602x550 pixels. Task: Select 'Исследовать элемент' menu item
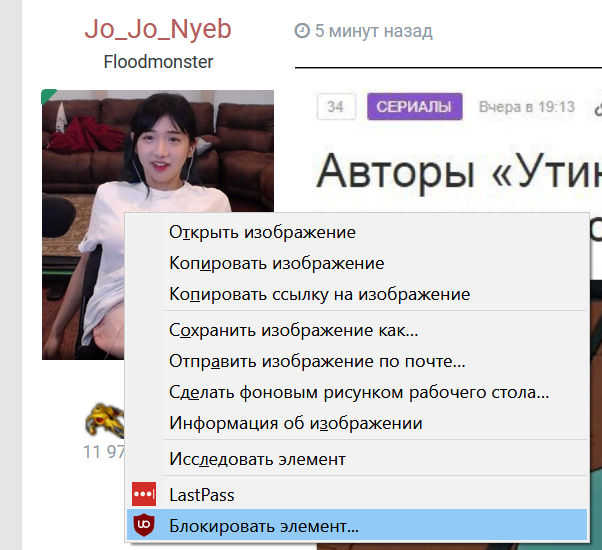point(357,459)
